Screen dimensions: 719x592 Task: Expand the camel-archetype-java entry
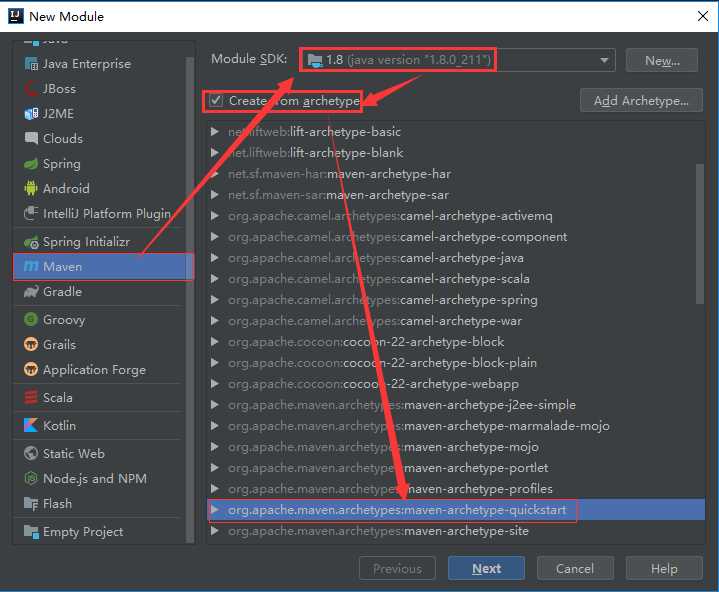pos(214,258)
